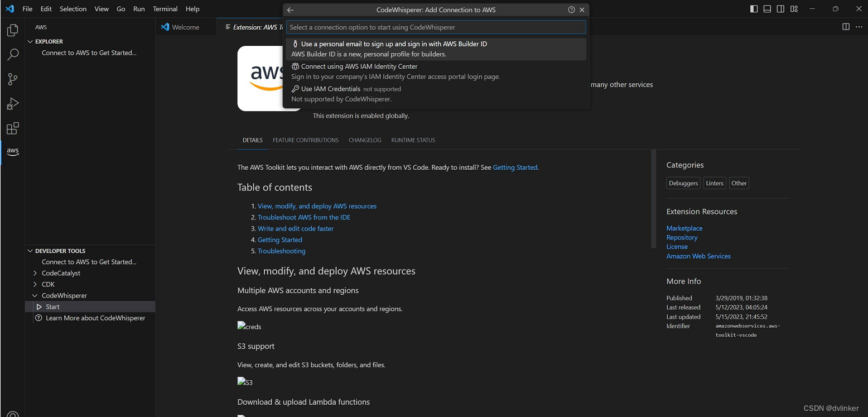Open Run and Debug view
The width and height of the screenshot is (868, 417).
[x=12, y=104]
